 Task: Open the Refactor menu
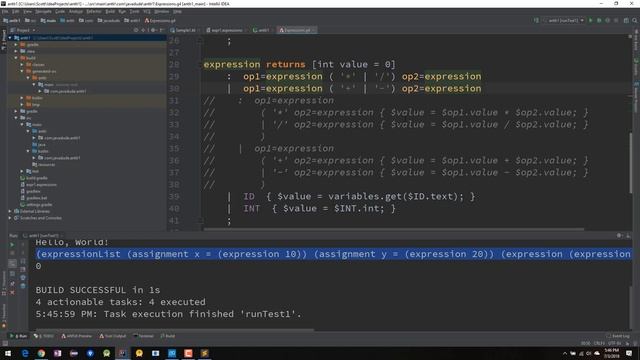pos(93,11)
